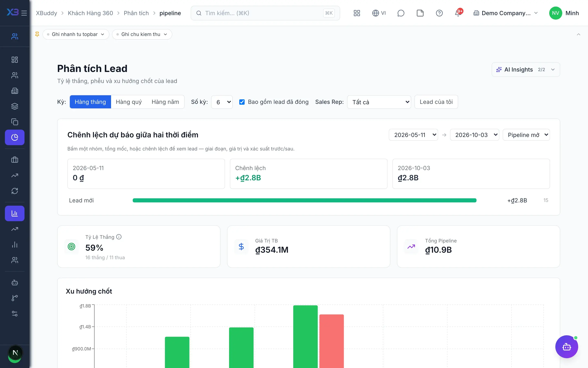
Task: Collapse the pinned notes bar chevron
Action: 579,34
